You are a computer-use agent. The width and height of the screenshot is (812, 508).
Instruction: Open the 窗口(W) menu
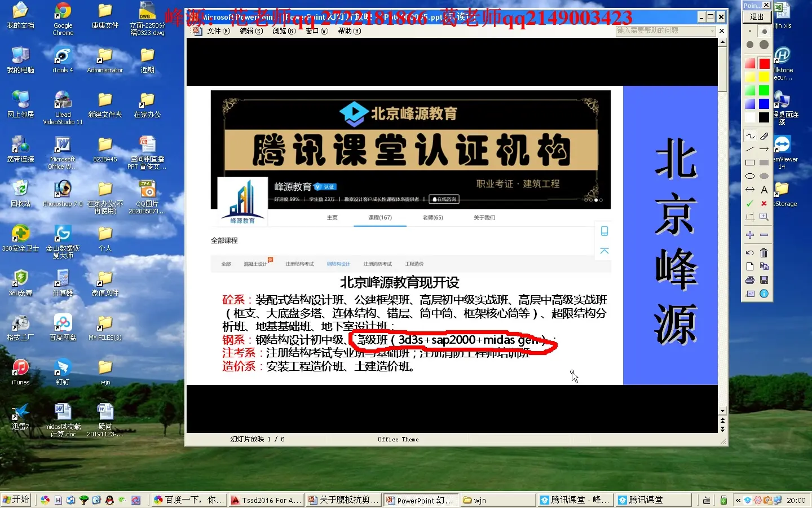tap(316, 31)
